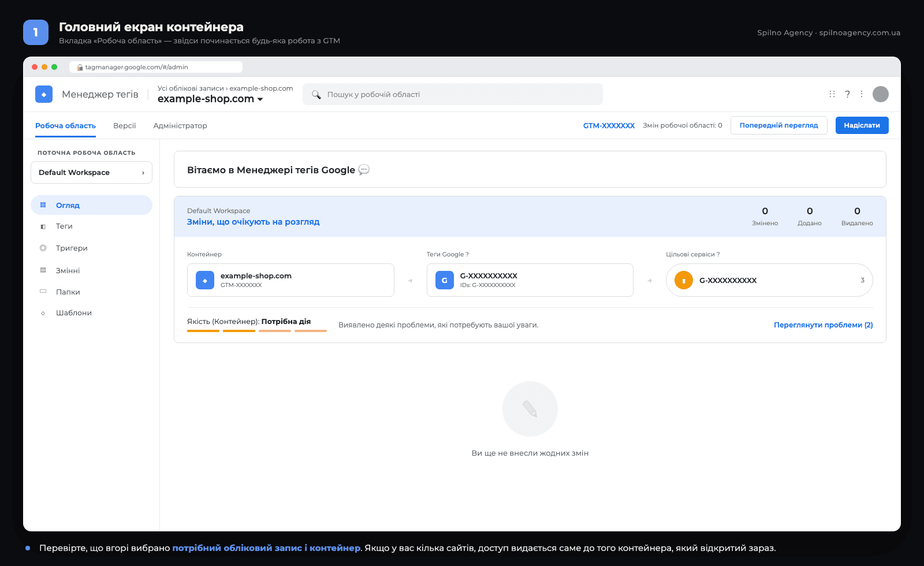
Task: Open the help question mark icon
Action: pyautogui.click(x=847, y=94)
